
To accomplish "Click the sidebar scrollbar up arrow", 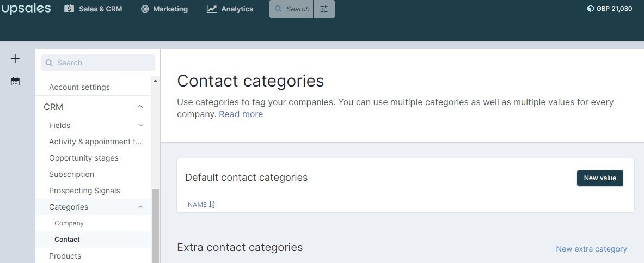I will 155,81.
